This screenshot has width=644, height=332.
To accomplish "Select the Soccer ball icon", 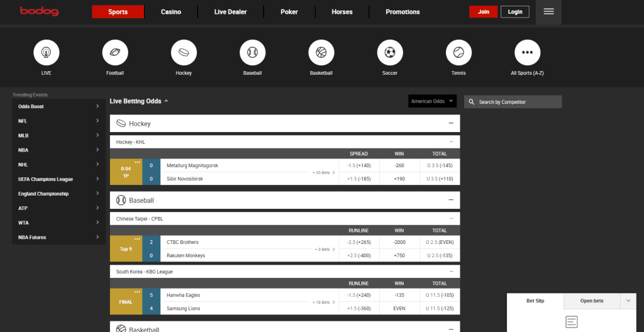I will 390,53.
